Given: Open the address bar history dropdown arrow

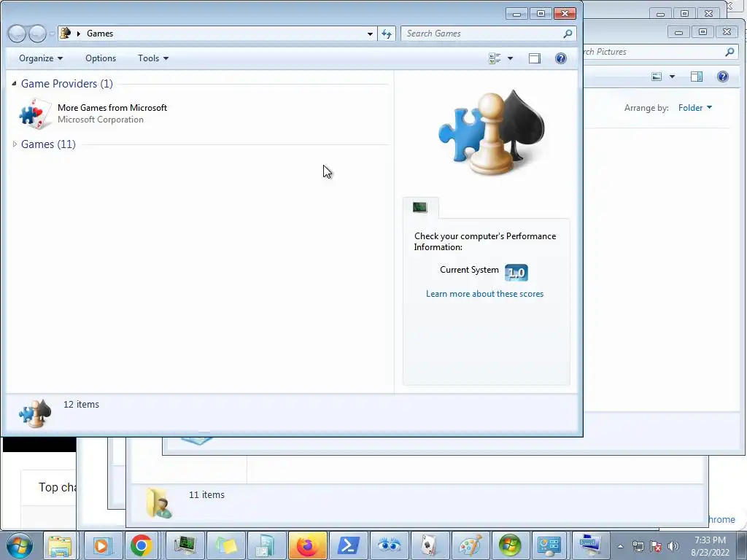Looking at the screenshot, I should [370, 34].
